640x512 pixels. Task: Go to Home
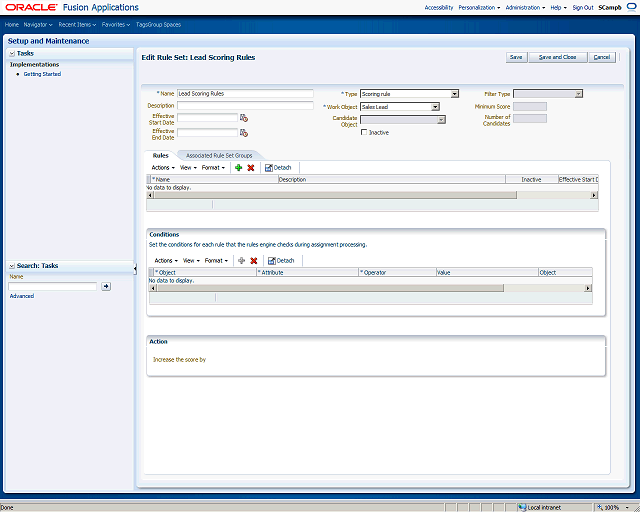pyautogui.click(x=11, y=24)
